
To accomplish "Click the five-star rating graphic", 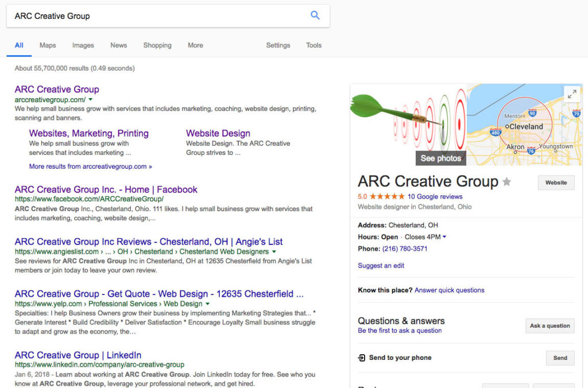I will tap(387, 196).
